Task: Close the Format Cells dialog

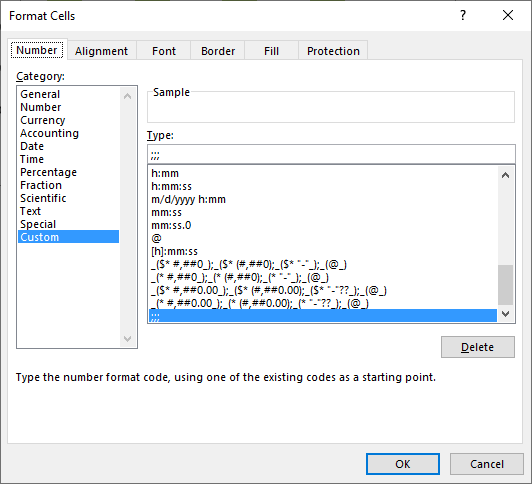Action: point(508,15)
